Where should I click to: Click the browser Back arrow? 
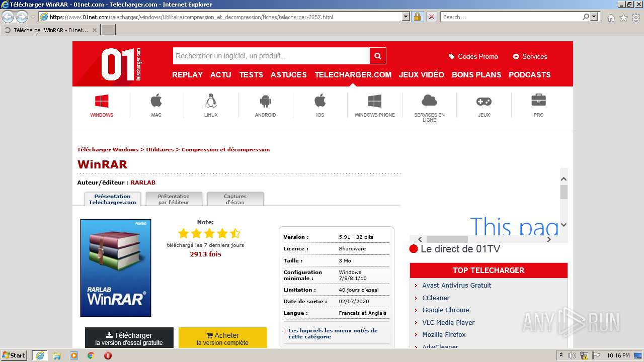[8, 17]
